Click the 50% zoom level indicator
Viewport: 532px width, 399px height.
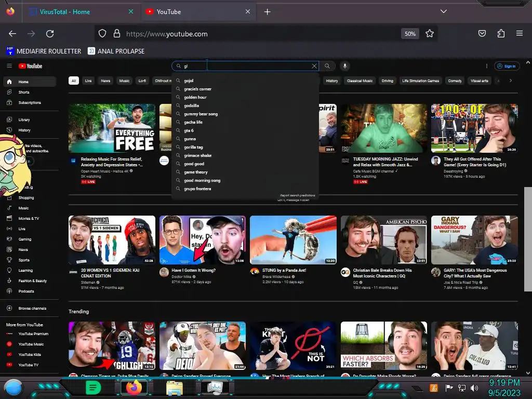pyautogui.click(x=410, y=34)
